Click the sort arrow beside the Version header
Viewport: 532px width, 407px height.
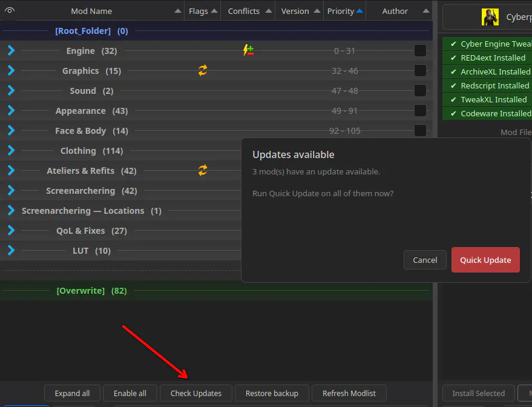click(317, 11)
